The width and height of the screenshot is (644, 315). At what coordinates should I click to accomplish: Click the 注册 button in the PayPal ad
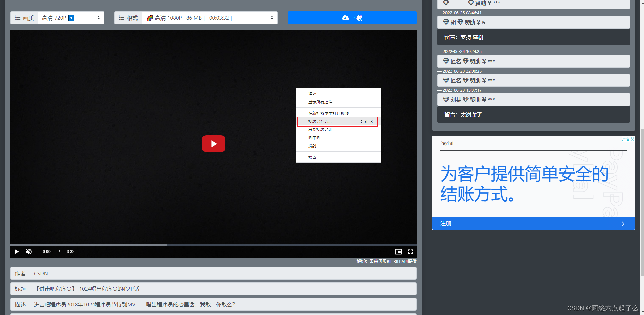[533, 223]
